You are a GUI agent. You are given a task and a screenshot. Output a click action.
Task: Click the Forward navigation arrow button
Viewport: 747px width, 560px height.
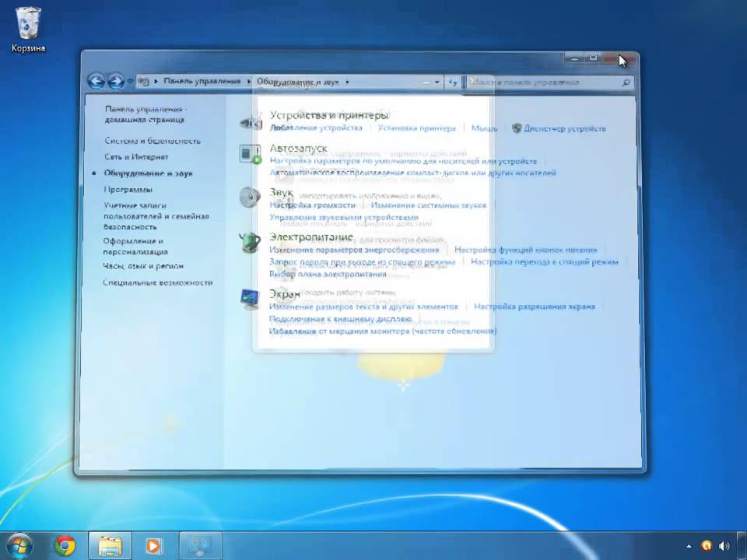point(116,82)
